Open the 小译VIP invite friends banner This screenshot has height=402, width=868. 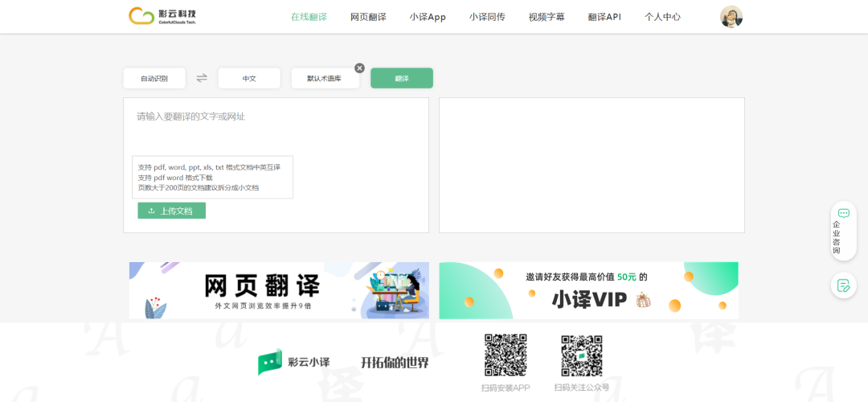pos(589,290)
